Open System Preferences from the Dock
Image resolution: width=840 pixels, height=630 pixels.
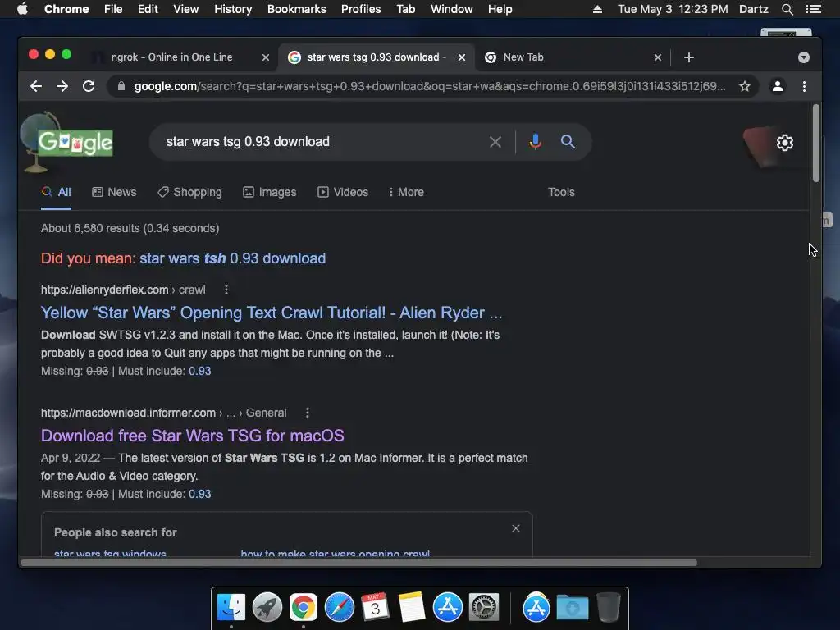(484, 608)
